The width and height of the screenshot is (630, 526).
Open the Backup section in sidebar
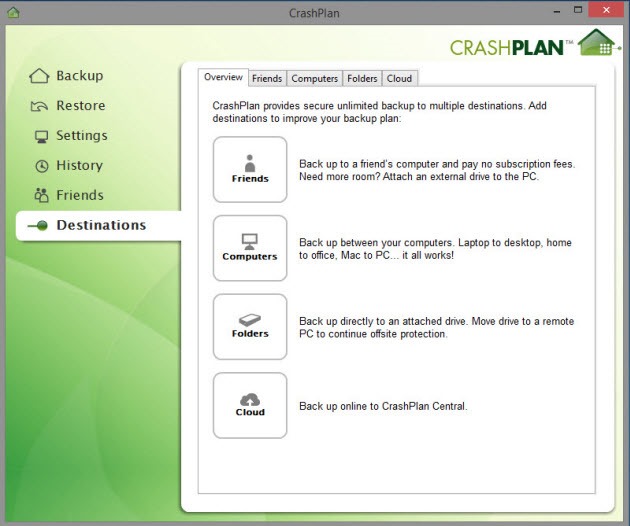(x=67, y=76)
